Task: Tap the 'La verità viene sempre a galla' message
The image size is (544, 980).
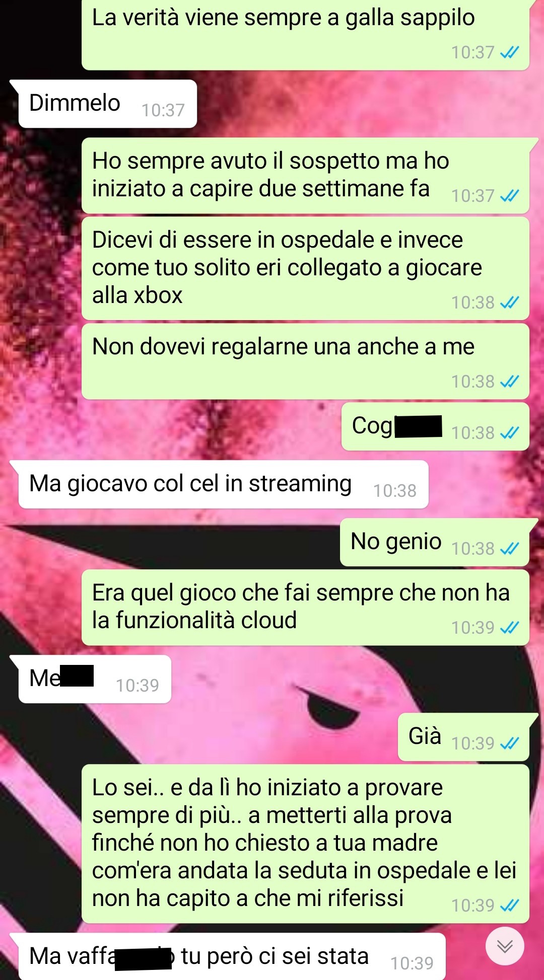Action: pyautogui.click(x=305, y=34)
